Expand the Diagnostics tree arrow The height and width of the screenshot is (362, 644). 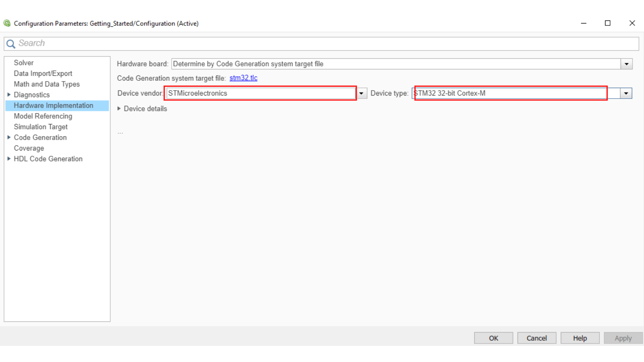(x=9, y=95)
